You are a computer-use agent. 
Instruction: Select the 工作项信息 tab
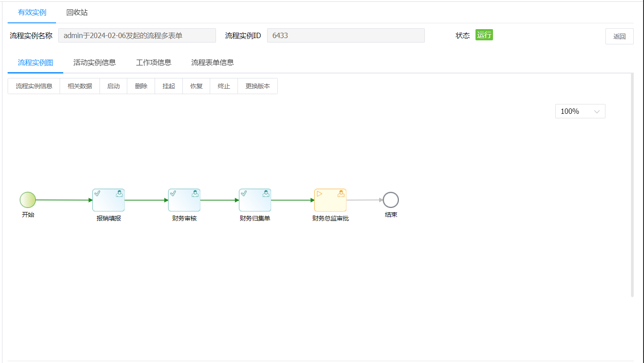154,62
